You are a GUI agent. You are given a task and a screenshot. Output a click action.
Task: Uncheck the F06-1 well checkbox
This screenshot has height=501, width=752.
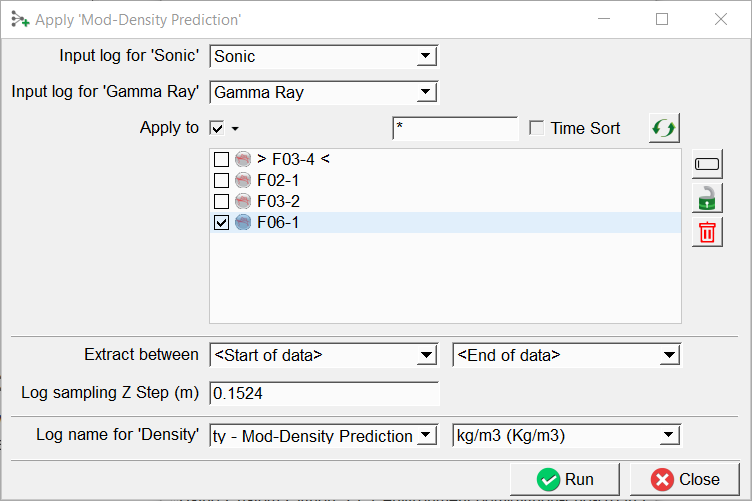coord(222,223)
